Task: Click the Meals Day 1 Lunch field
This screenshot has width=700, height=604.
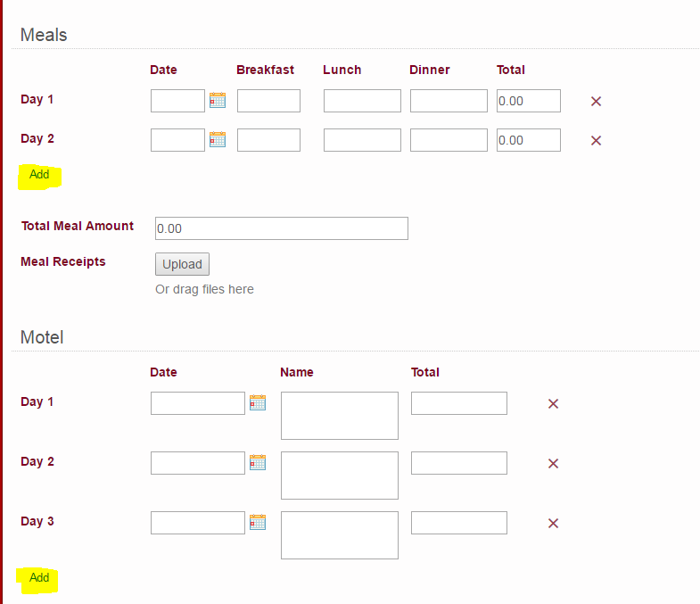Action: pyautogui.click(x=362, y=101)
